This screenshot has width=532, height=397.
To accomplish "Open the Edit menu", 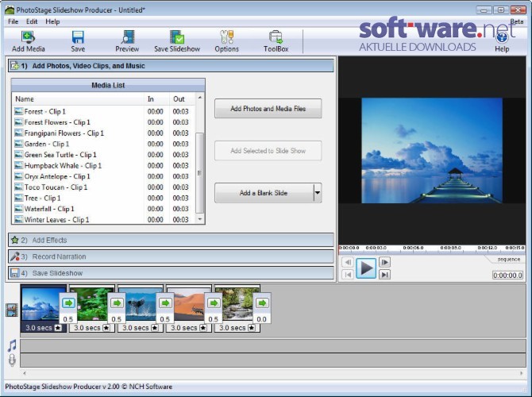I will (x=32, y=21).
